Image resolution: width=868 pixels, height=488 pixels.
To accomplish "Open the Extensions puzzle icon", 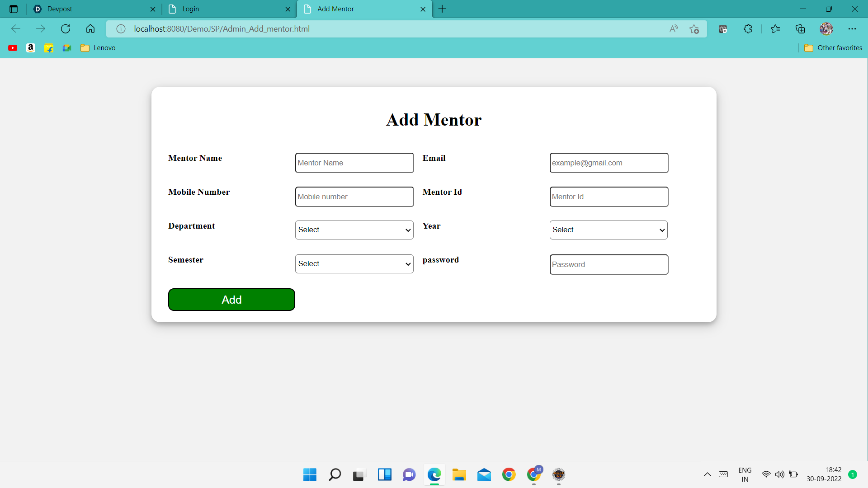I will [x=748, y=29].
